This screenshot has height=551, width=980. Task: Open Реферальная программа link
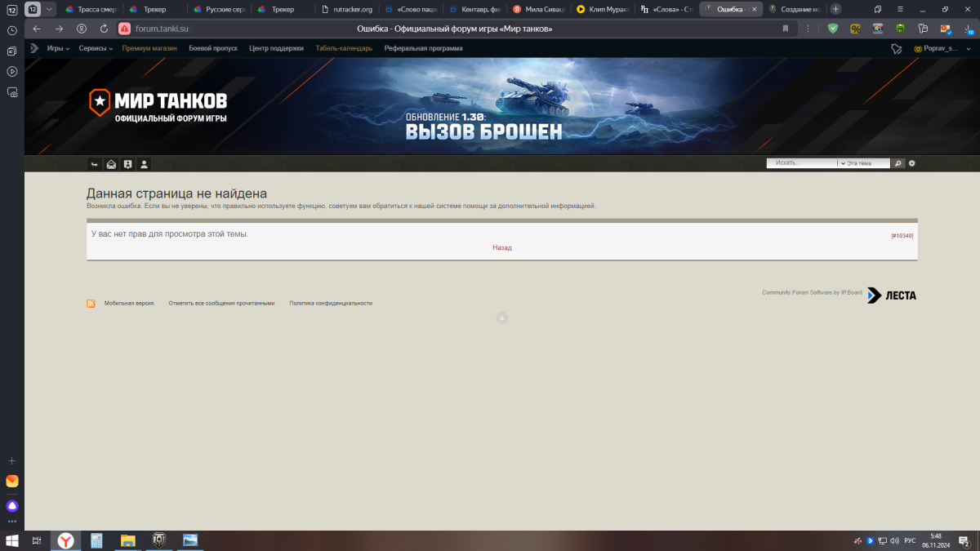click(423, 48)
